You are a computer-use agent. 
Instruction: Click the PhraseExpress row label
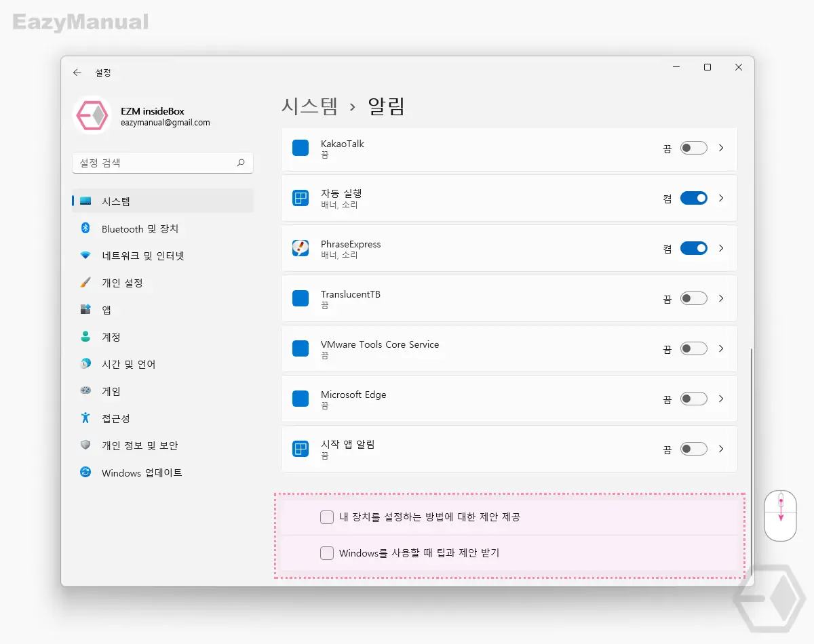pyautogui.click(x=351, y=244)
